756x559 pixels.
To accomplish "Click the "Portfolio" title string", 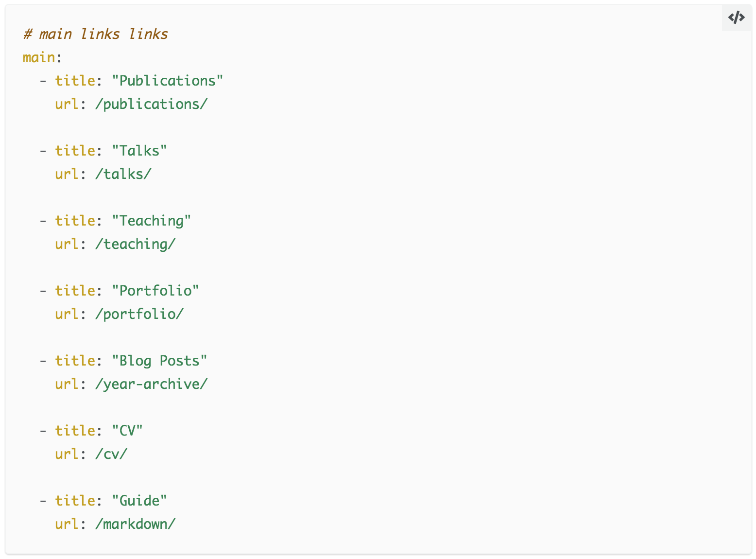I will tap(155, 291).
